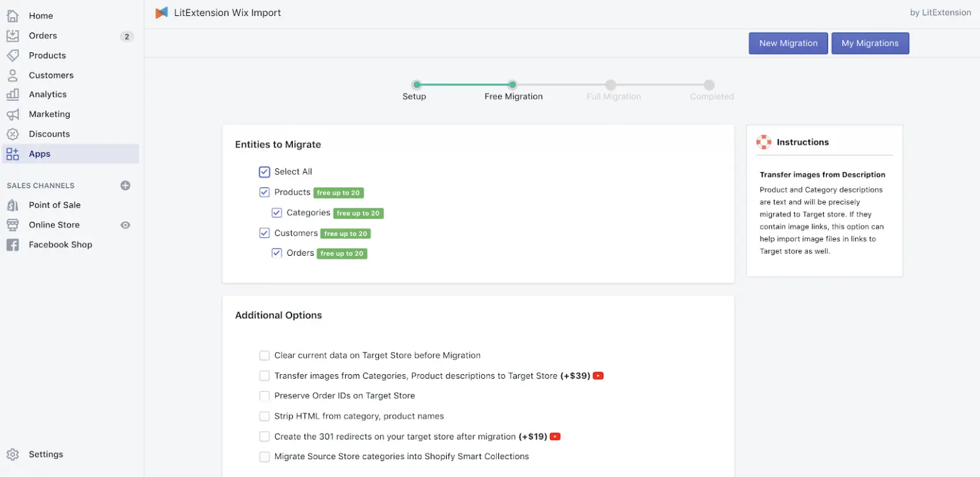Open Discounts in the sidebar
980x477 pixels.
pos(49,134)
